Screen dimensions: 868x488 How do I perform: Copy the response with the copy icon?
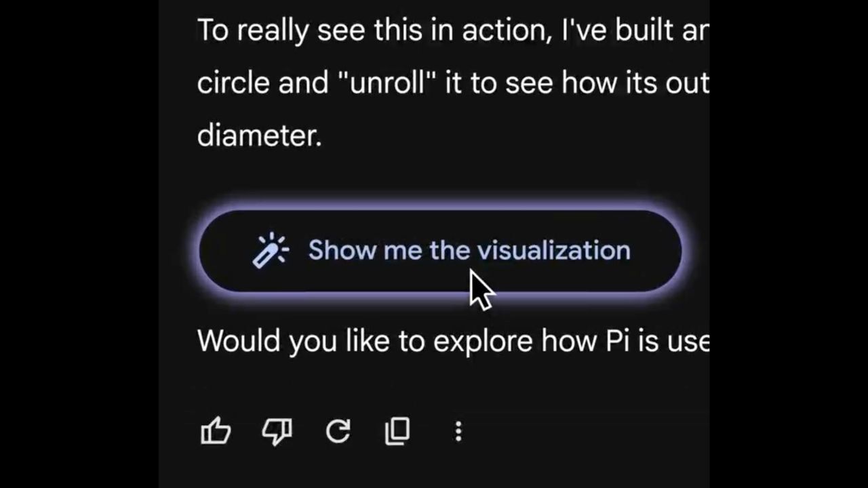[x=397, y=431]
